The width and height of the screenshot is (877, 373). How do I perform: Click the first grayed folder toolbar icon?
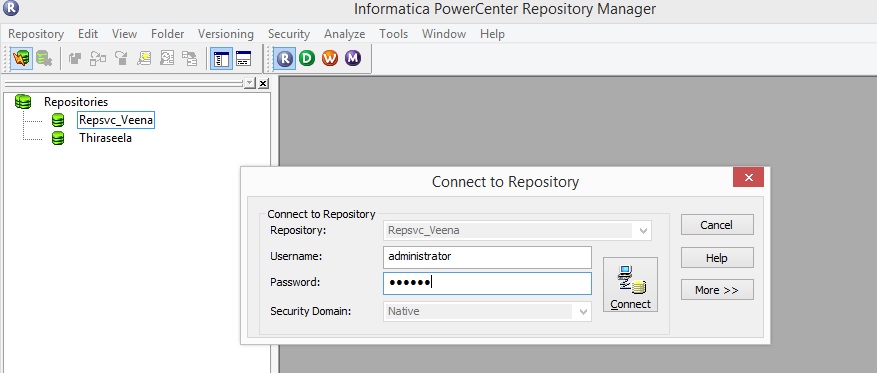(75, 58)
